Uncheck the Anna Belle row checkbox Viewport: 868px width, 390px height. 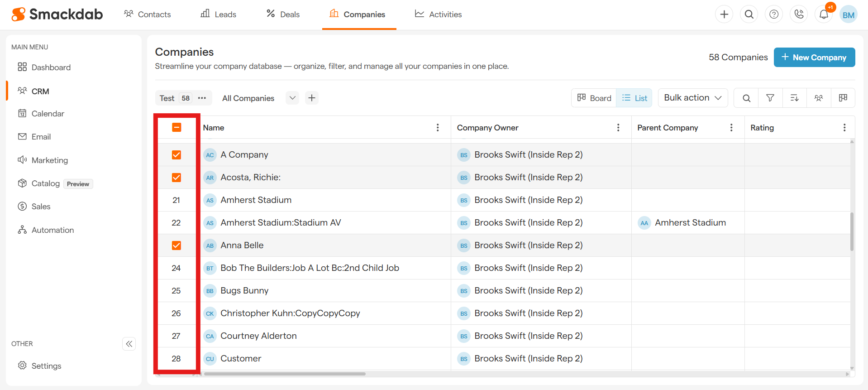click(176, 246)
